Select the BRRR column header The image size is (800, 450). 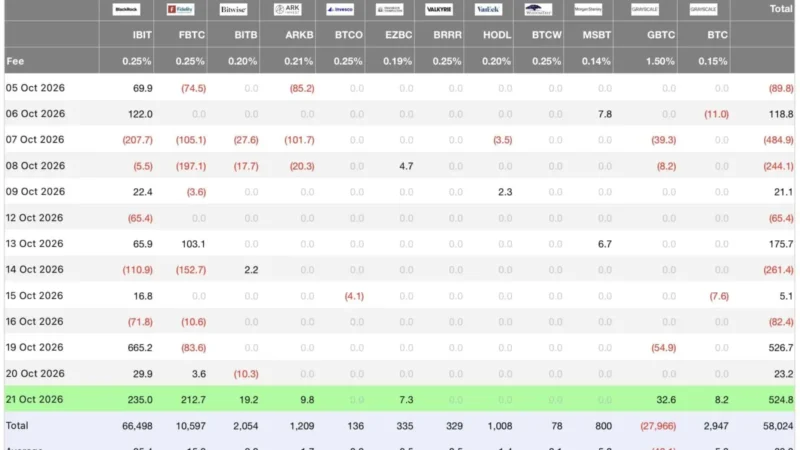click(x=447, y=35)
